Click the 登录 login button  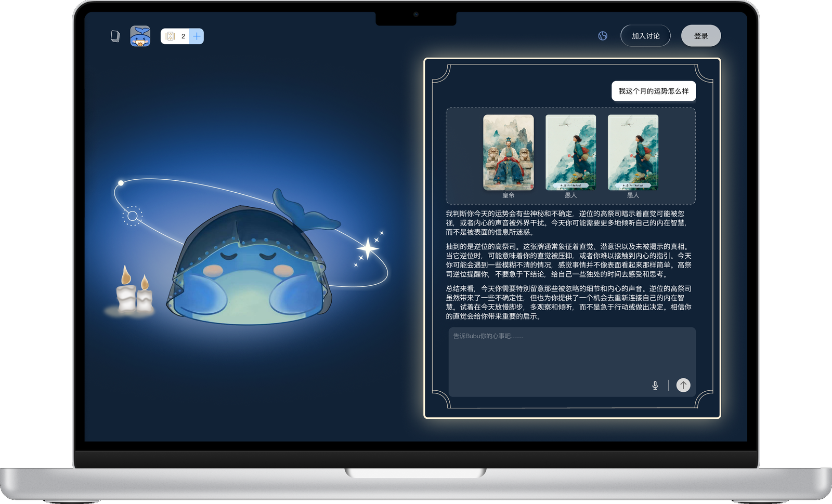(x=701, y=36)
